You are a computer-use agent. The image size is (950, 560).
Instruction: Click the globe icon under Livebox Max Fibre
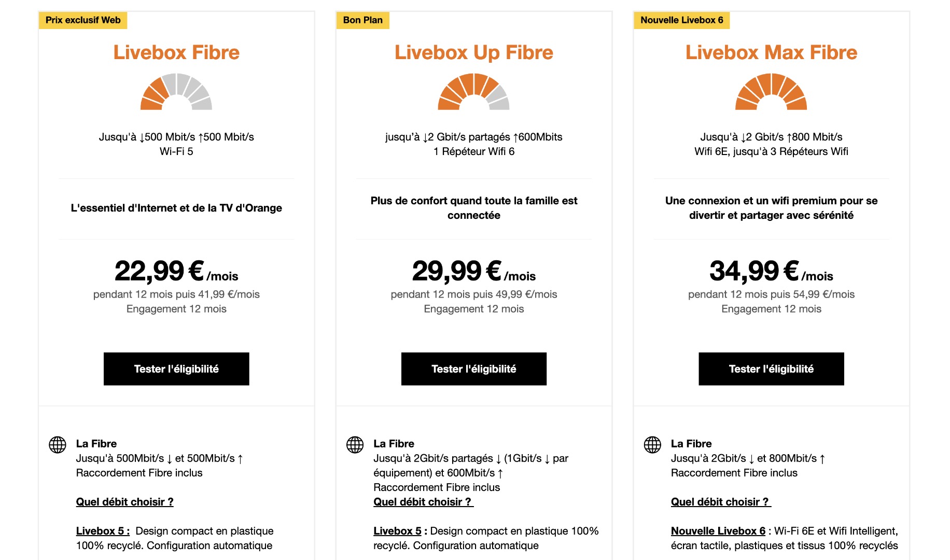[x=652, y=444]
